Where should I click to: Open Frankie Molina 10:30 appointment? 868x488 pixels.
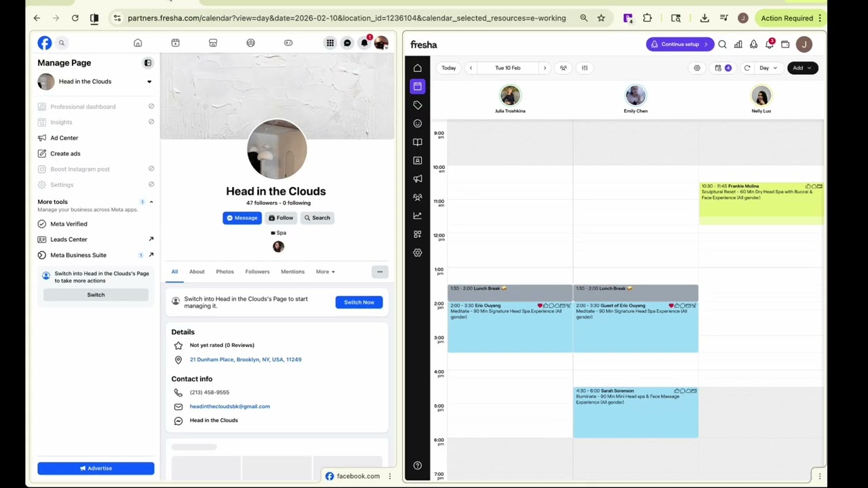(x=762, y=203)
